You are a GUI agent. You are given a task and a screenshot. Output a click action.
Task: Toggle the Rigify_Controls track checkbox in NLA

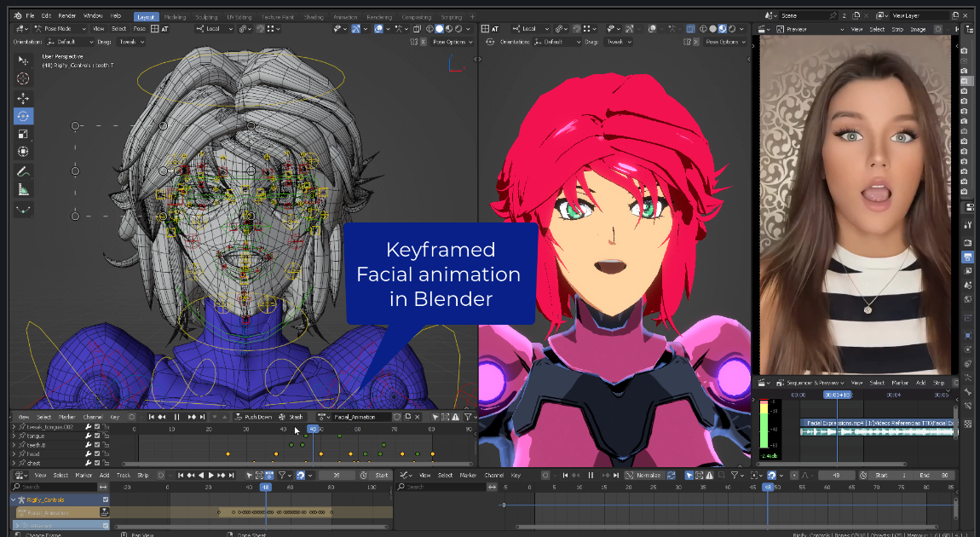coord(106,499)
